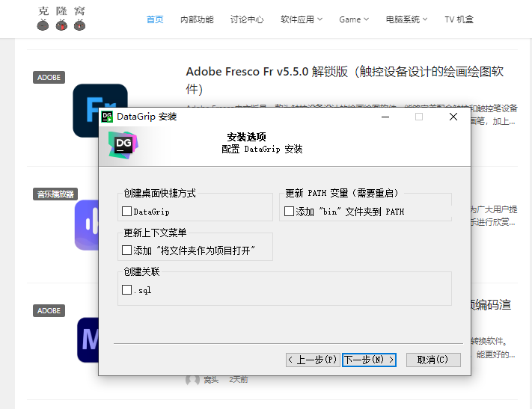532x409 pixels.
Task: Close the DataGrip installer window
Action: 453,117
